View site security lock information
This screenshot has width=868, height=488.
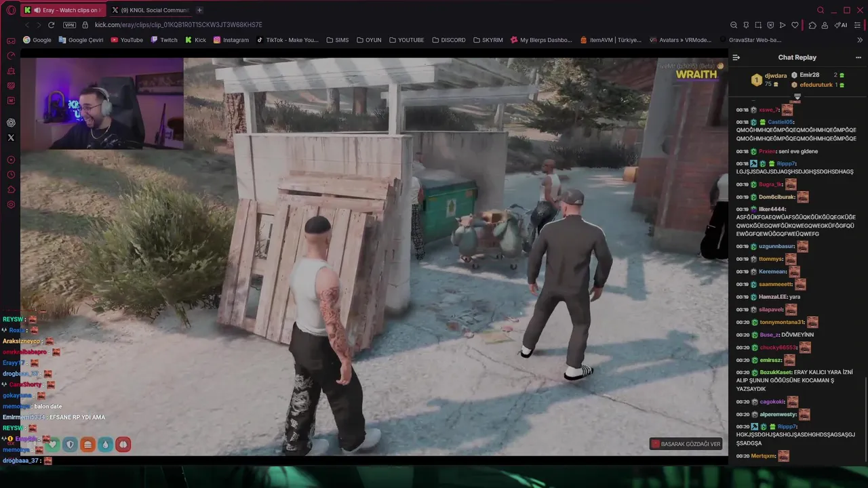85,25
